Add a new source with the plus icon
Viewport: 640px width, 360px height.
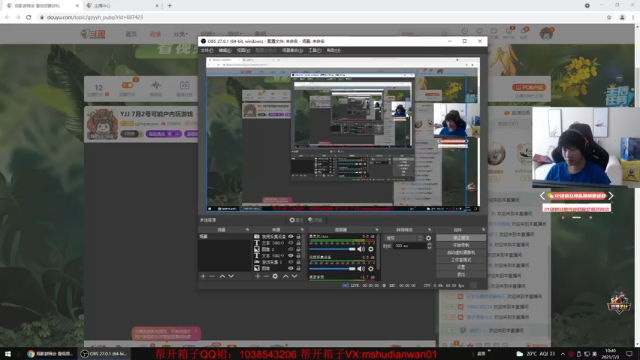[258, 276]
